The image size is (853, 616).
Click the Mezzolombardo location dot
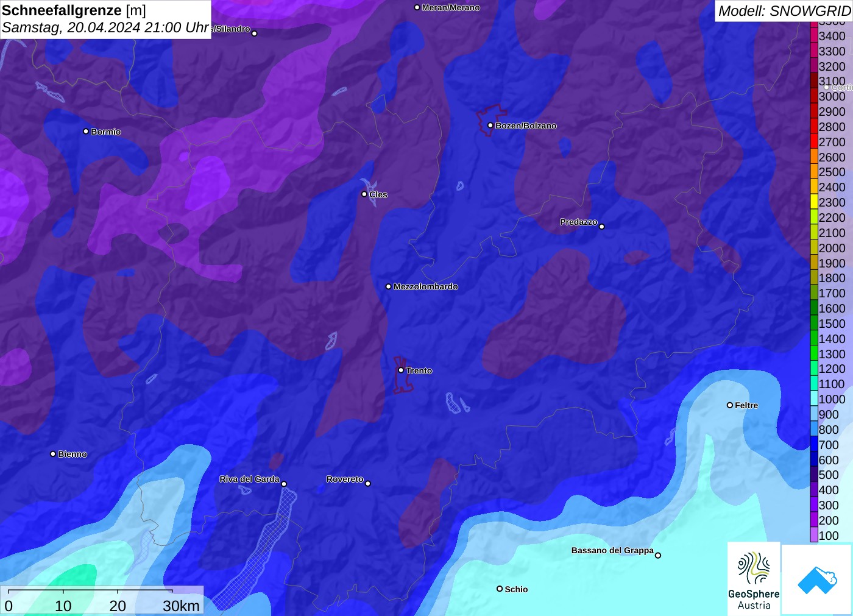(x=389, y=286)
